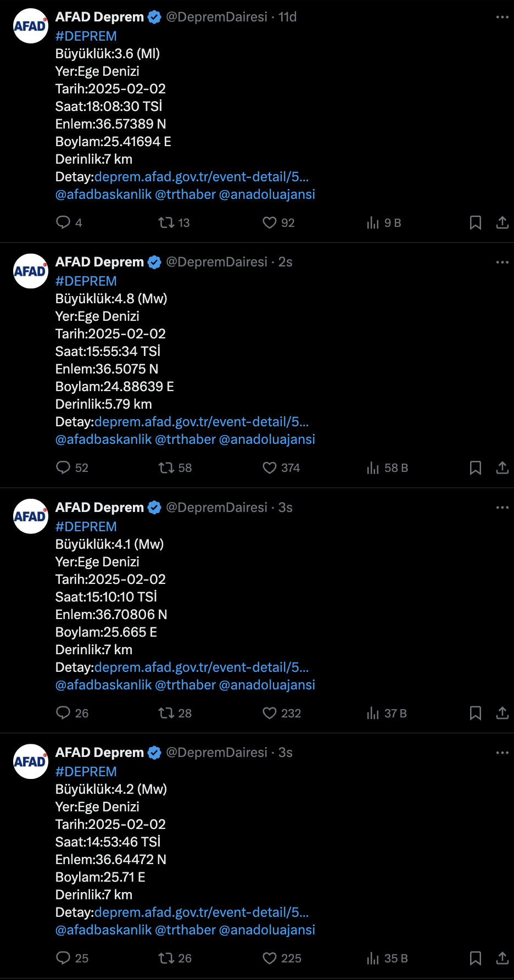Viewport: 514px width, 980px height.
Task: Share the 4.8 magnitude earthquake tweet
Action: click(x=502, y=467)
